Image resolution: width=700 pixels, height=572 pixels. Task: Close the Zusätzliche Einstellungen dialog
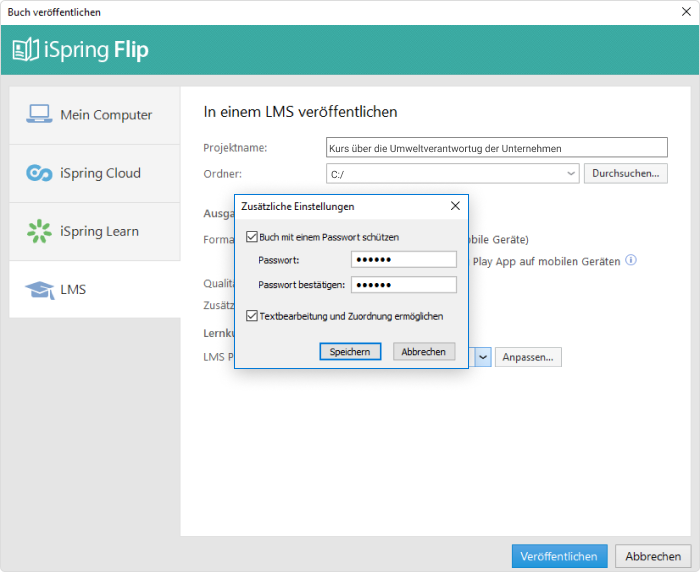(x=455, y=206)
